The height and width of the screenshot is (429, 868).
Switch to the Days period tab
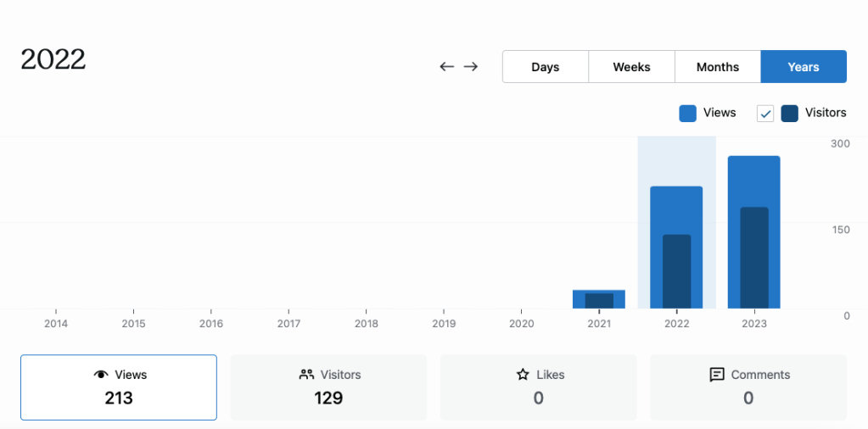546,67
